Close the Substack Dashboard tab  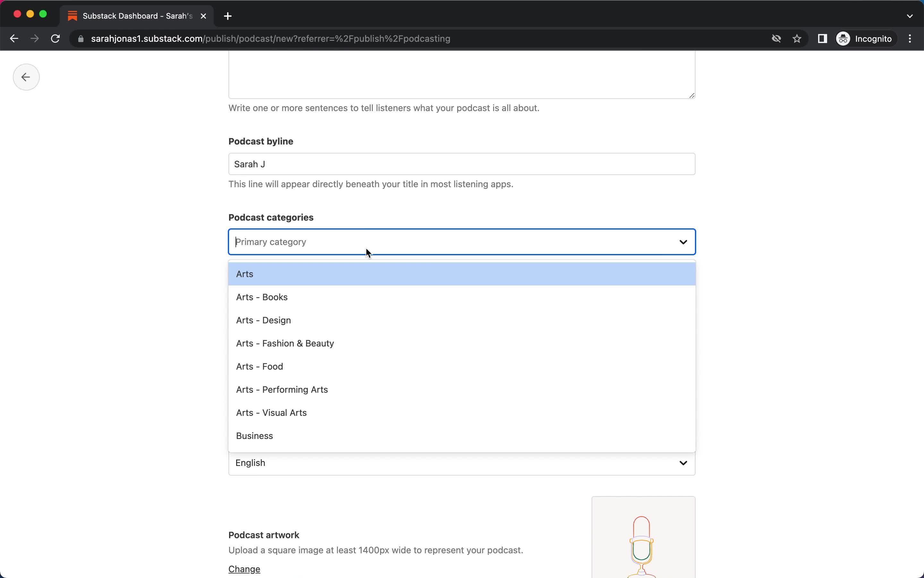(x=203, y=16)
